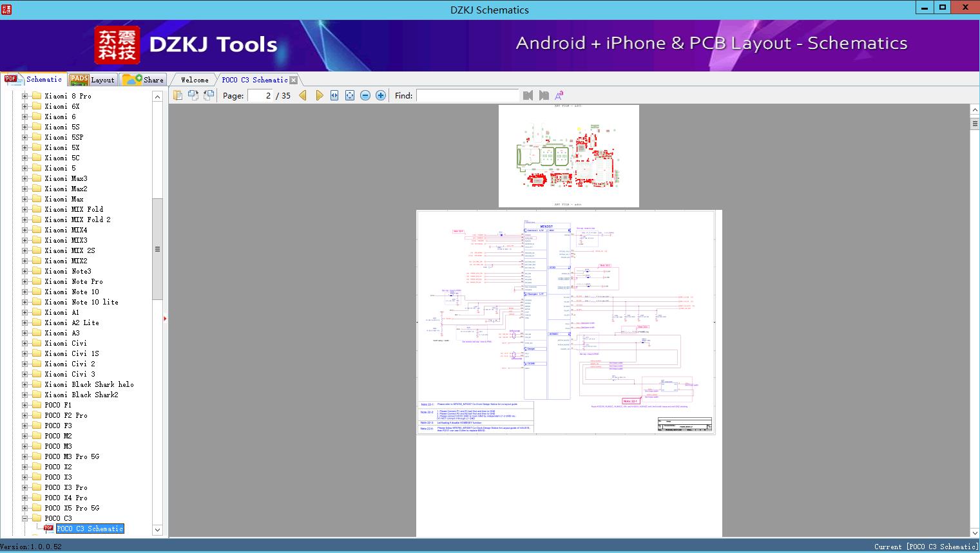Screen dimensions: 980x553
Task: Click the document vertical scrollbar thumb
Action: point(975,124)
